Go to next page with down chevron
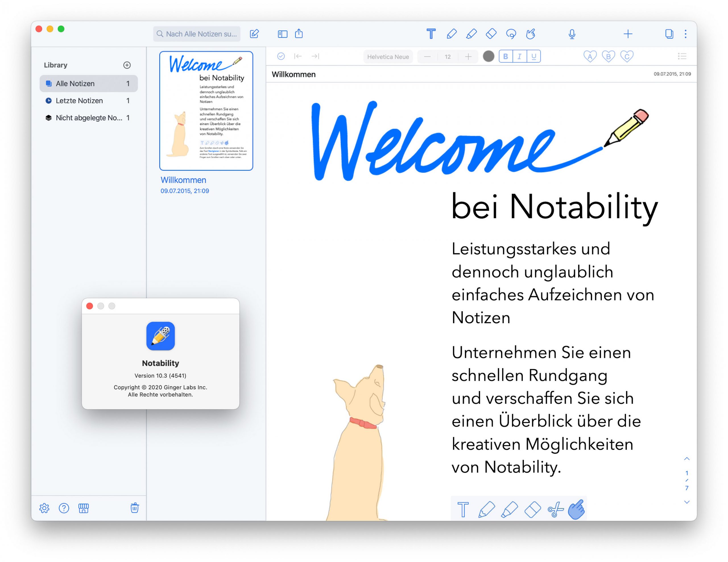Viewport: 728px width, 562px height. tap(687, 502)
